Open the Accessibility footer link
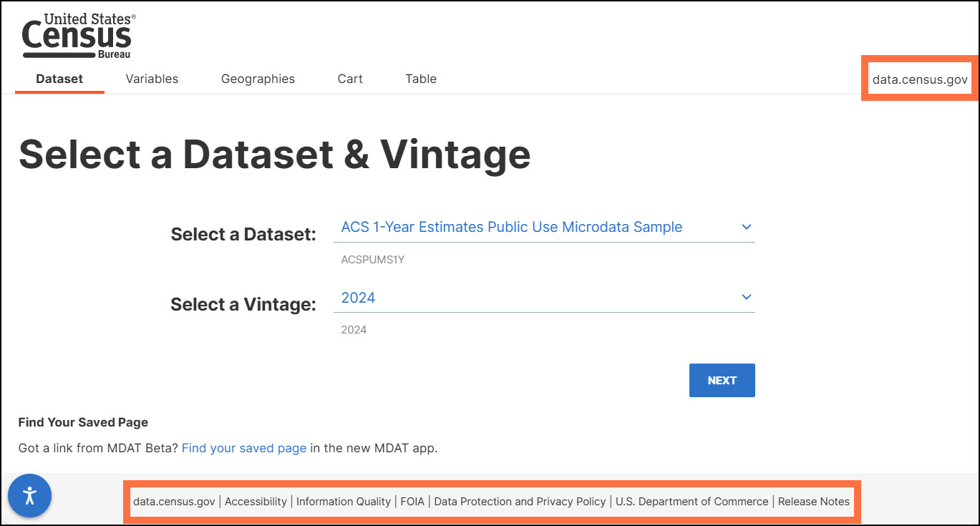This screenshot has width=980, height=526. click(x=256, y=502)
